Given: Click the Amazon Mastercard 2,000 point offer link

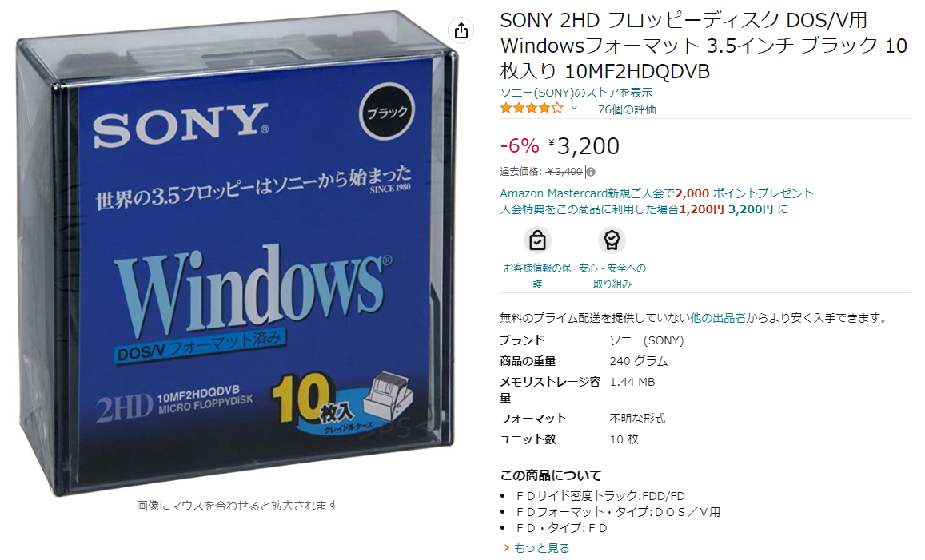Looking at the screenshot, I should pyautogui.click(x=656, y=193).
